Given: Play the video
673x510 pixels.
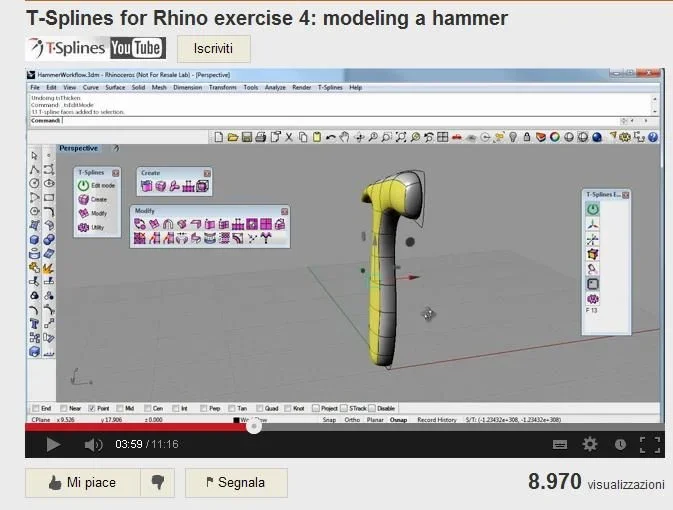Looking at the screenshot, I should pos(53,444).
